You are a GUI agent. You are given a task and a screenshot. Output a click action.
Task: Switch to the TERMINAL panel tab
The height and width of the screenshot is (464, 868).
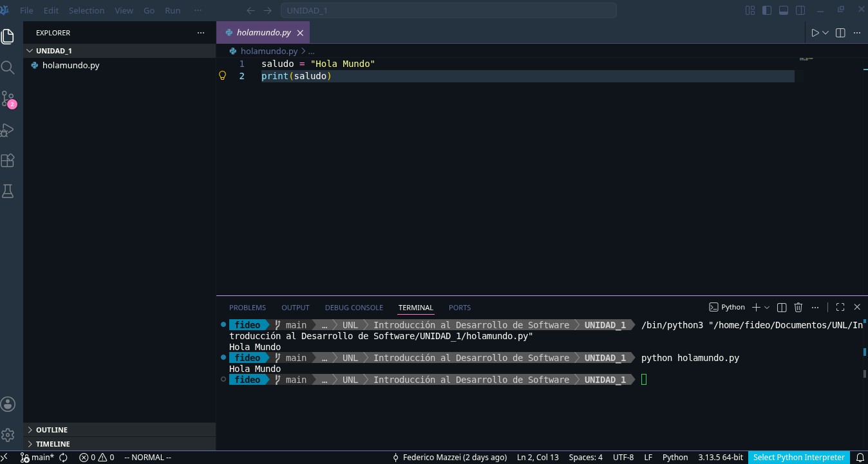(416, 308)
